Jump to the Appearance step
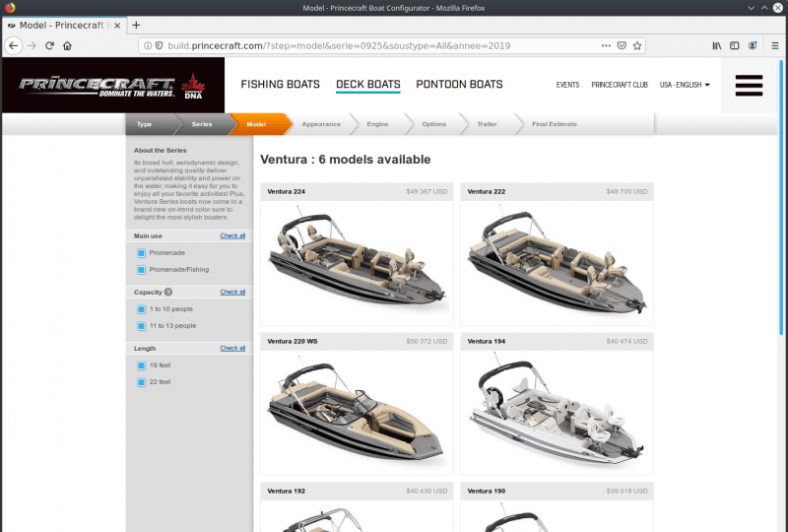 click(x=321, y=124)
